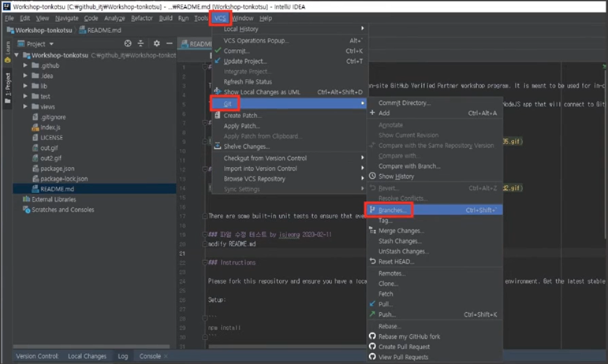Click Remotes menu item
The height and width of the screenshot is (364, 608).
click(435, 273)
